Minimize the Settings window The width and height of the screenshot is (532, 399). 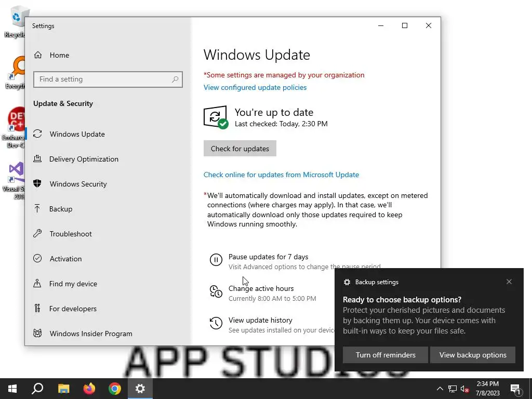click(381, 25)
